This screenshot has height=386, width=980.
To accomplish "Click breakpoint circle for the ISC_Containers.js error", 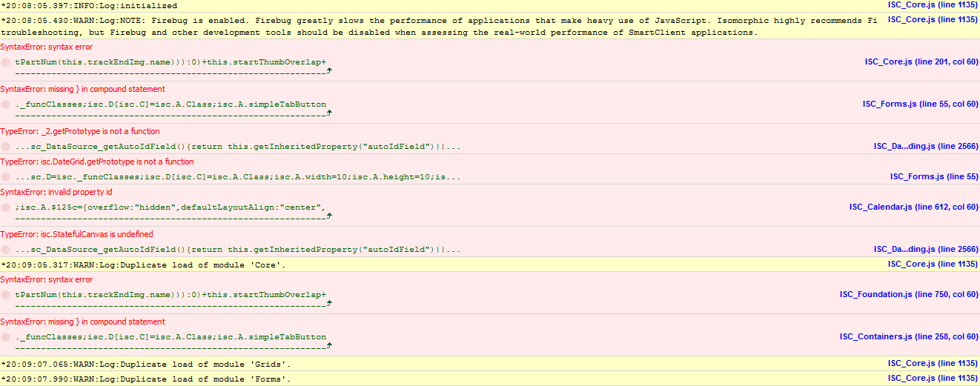I will tap(6, 337).
